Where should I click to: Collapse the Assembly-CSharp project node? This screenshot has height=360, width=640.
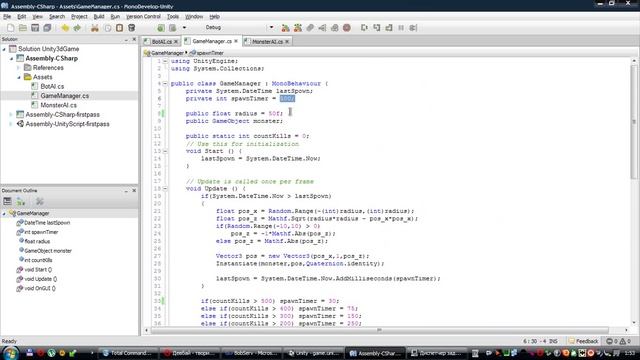tap(12, 59)
